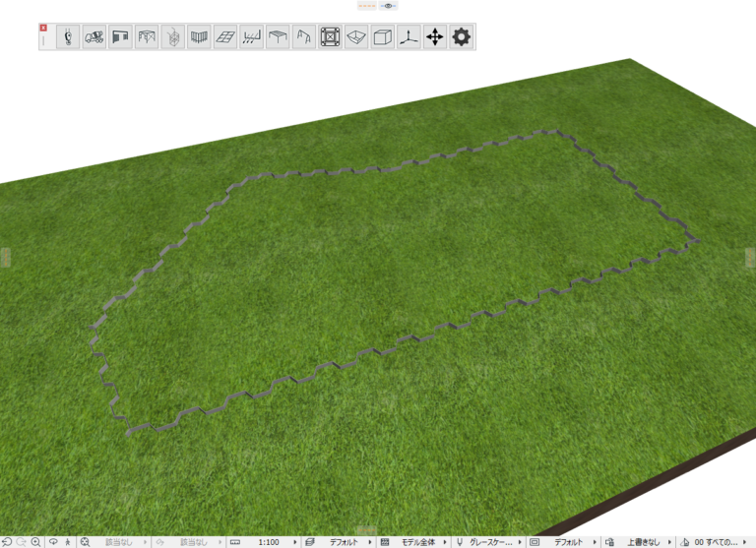
Task: Activate the walking explore mode icon
Action: coord(68,542)
